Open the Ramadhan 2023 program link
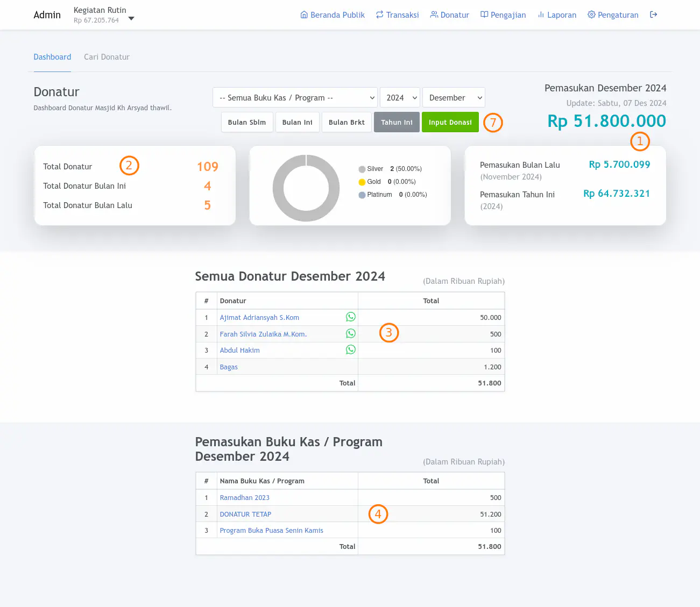This screenshot has width=700, height=607. pyautogui.click(x=244, y=498)
